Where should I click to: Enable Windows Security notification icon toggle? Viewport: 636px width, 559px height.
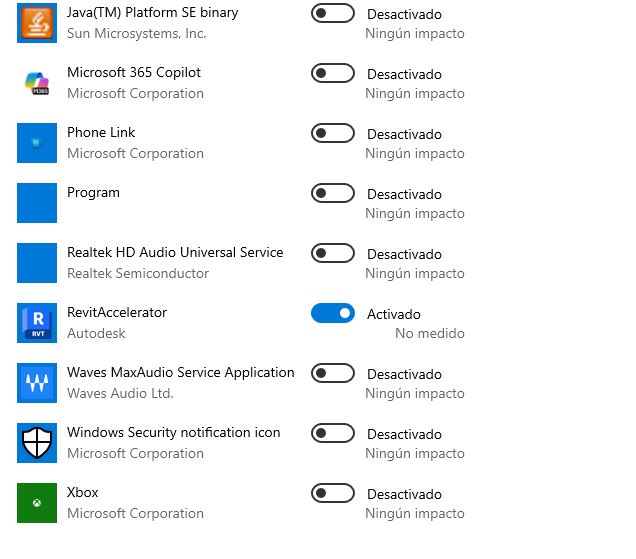333,434
